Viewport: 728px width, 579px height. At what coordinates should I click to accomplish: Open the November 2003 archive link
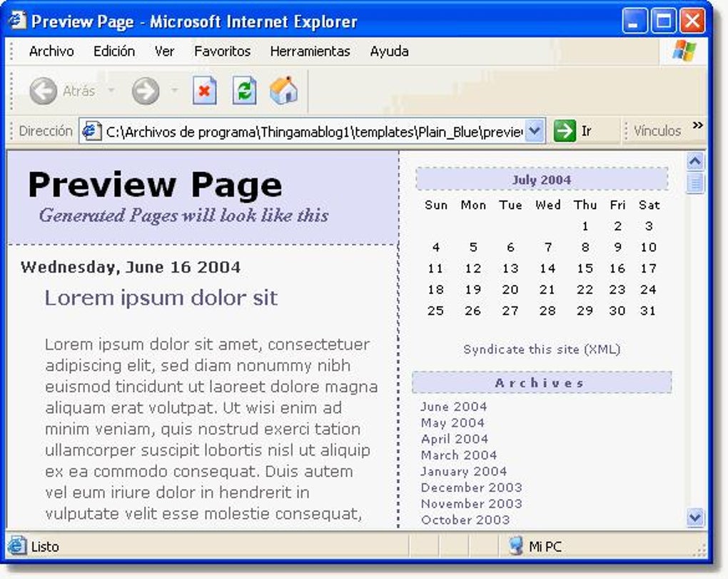(x=471, y=504)
